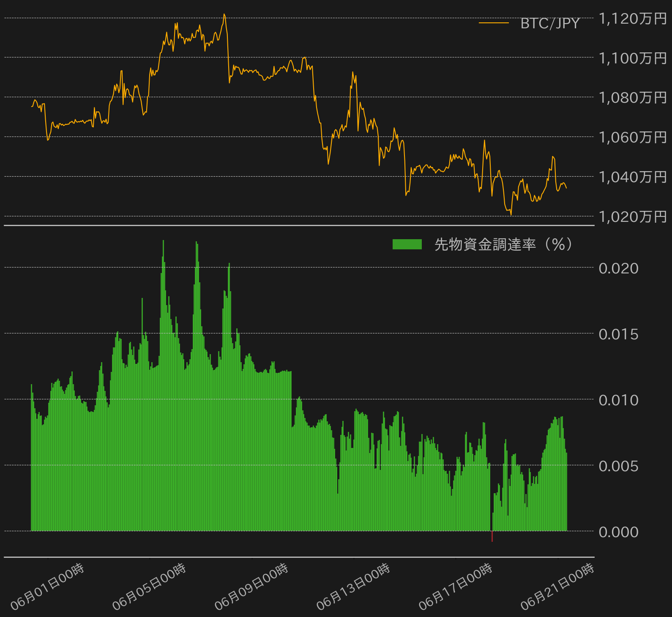Click the red negative funding rate bar
Viewport: 672px width, 617px height.
point(492,536)
